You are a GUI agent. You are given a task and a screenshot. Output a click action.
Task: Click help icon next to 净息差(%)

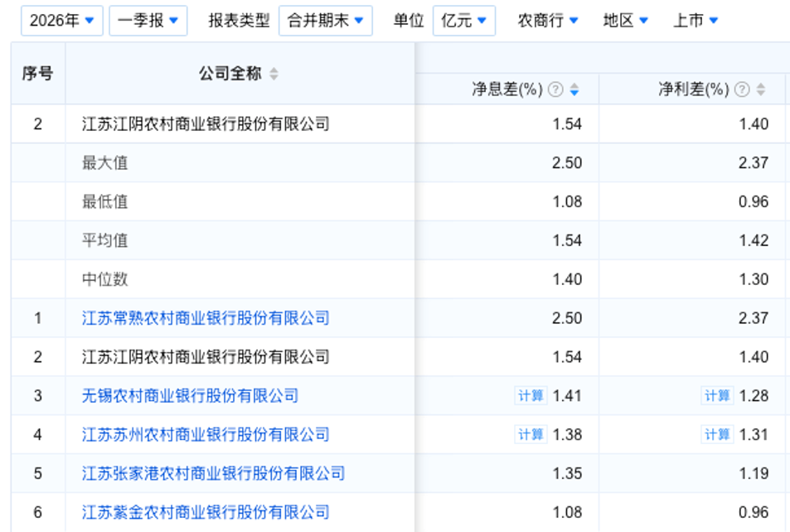click(555, 89)
